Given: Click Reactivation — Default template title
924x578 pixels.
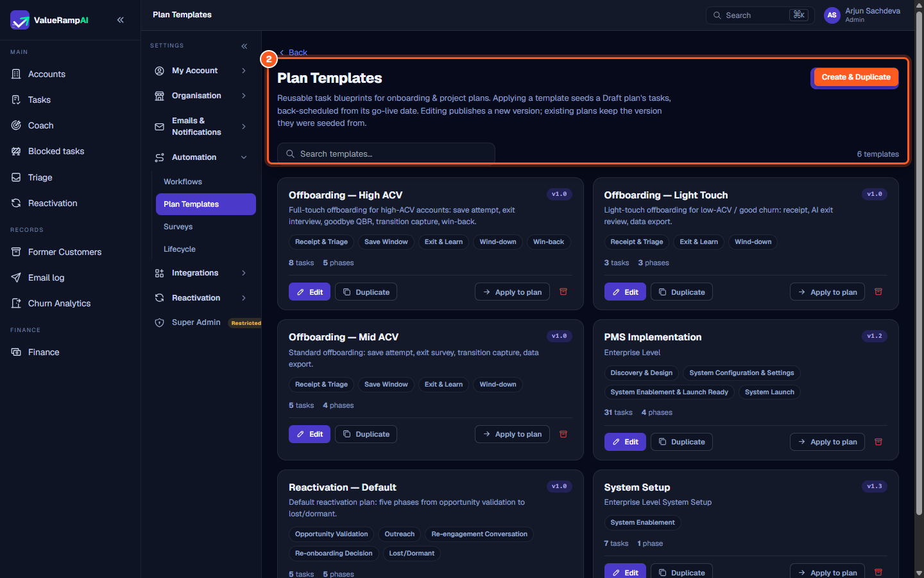Looking at the screenshot, I should tap(342, 487).
